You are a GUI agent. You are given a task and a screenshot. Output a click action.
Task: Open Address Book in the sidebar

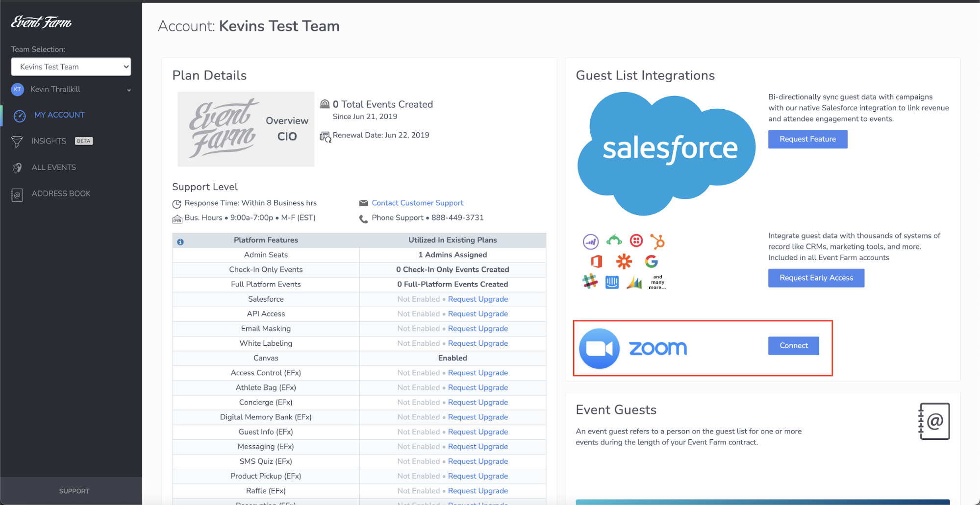pos(61,193)
